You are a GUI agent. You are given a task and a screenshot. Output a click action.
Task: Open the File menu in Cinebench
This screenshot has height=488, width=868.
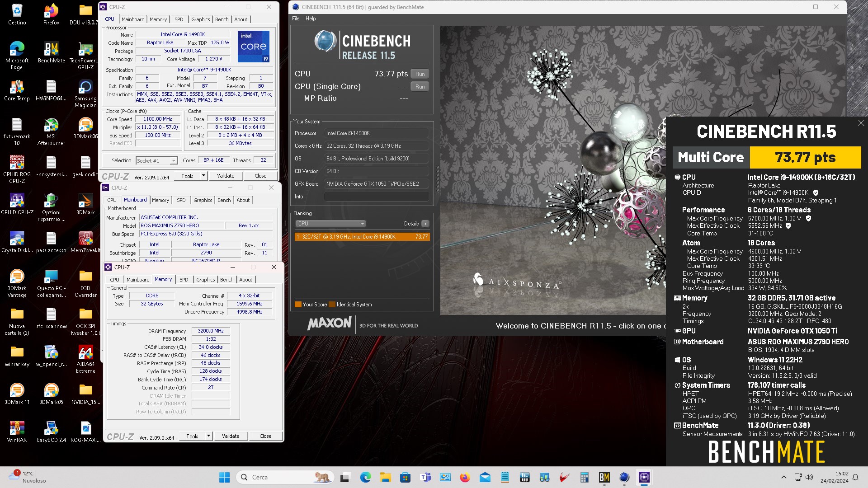tap(296, 19)
